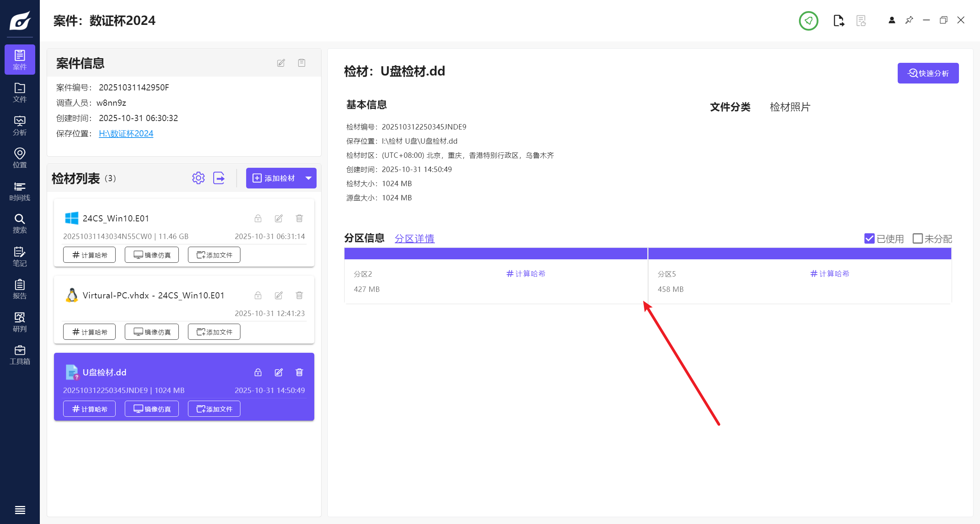This screenshot has width=980, height=524.
Task: Click the evidence list settings gear icon
Action: [198, 178]
